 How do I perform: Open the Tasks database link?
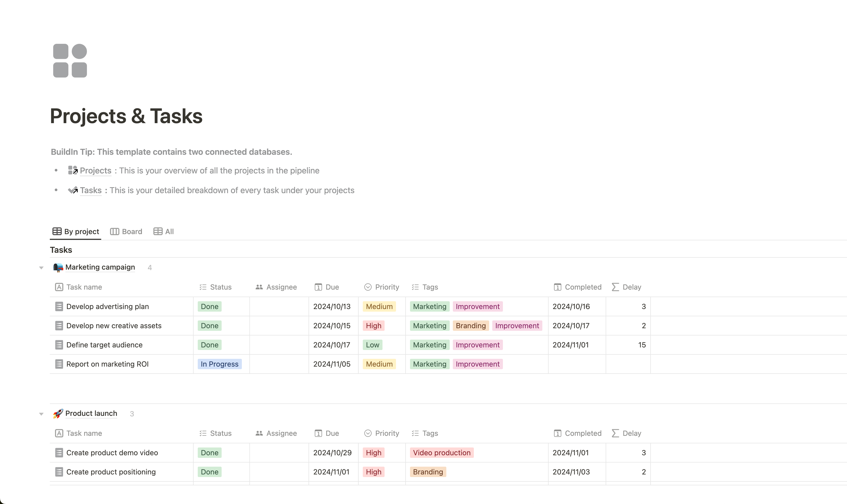pyautogui.click(x=91, y=190)
